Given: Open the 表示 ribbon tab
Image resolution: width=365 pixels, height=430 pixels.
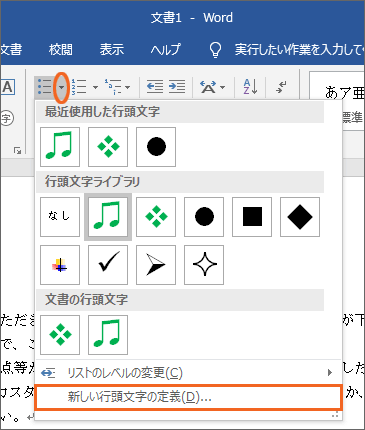Looking at the screenshot, I should 112,49.
